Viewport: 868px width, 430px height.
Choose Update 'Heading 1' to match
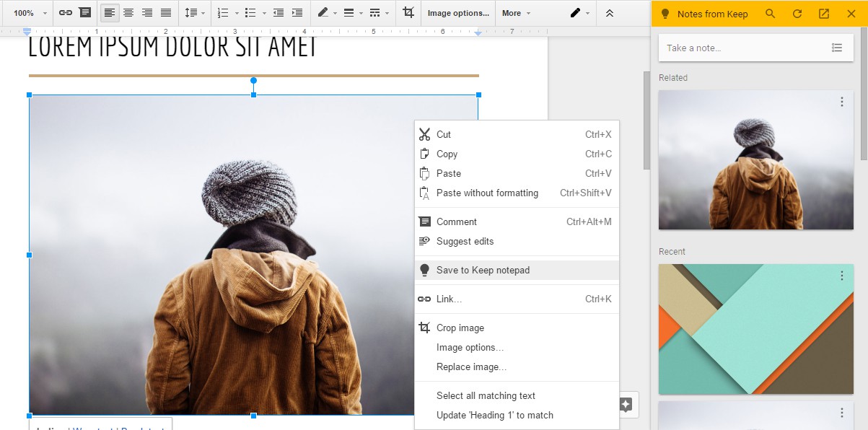[x=517, y=415]
